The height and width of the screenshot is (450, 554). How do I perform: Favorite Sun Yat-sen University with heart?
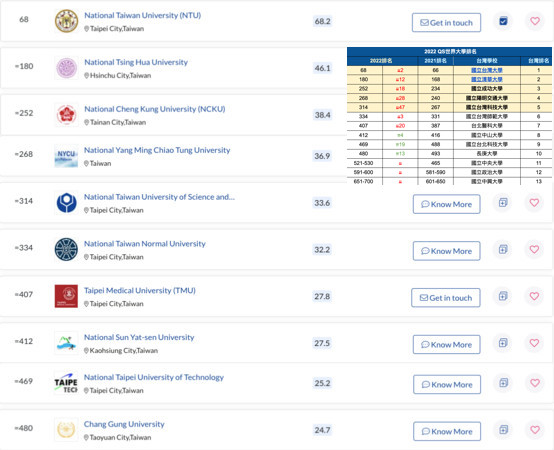534,343
